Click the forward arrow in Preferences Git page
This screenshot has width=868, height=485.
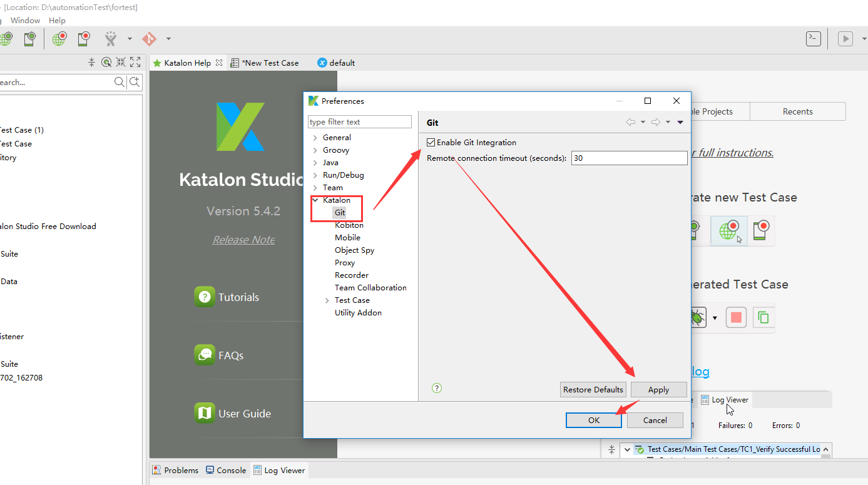coord(656,122)
